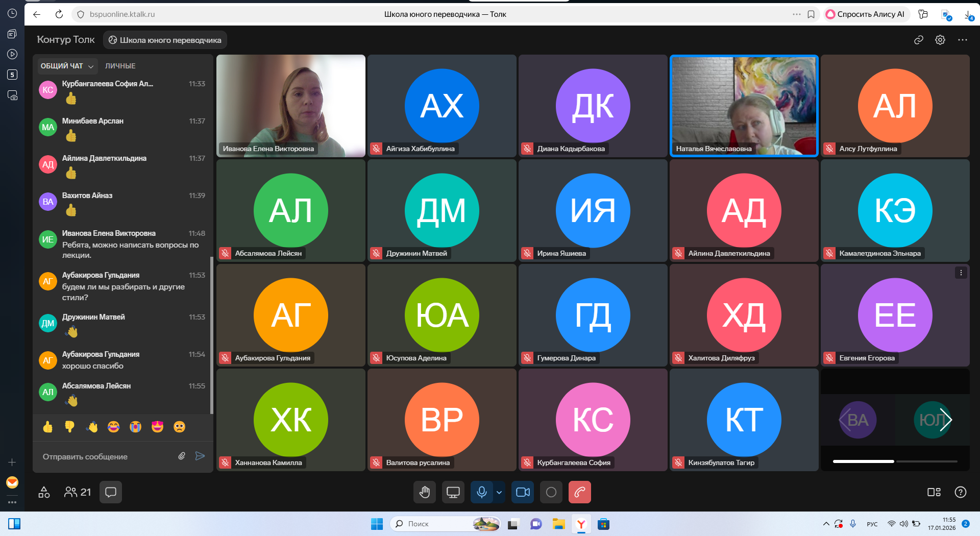The width and height of the screenshot is (980, 536).
Task: Switch to the ЛИЧНЫЕ chat tab
Action: point(120,66)
